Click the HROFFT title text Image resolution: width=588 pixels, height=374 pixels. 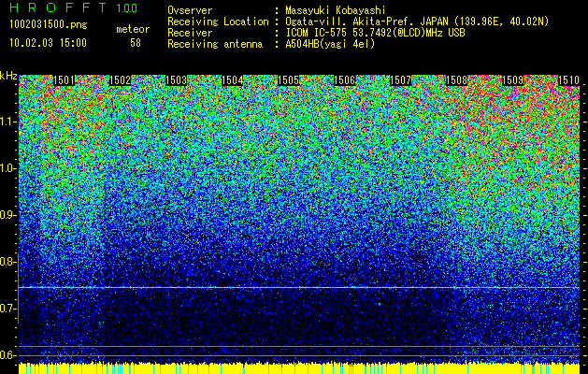(x=58, y=7)
